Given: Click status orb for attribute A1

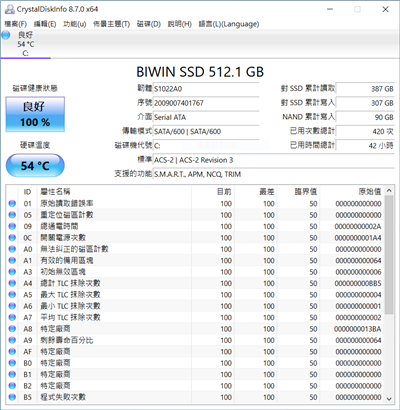Looking at the screenshot, I should coord(12,260).
